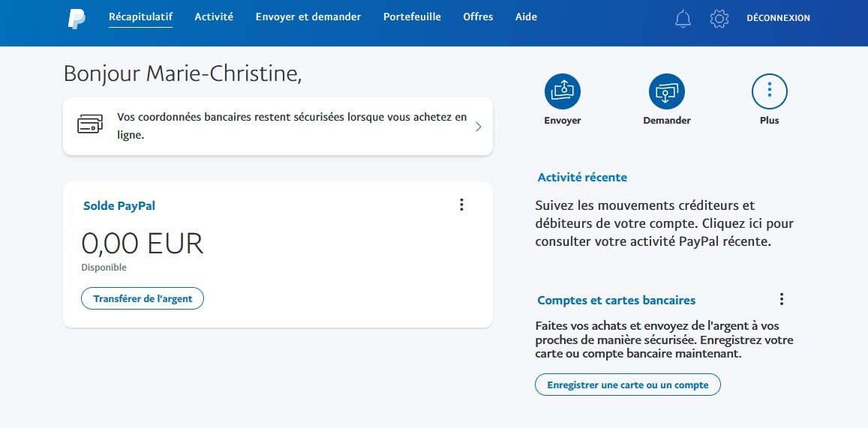This screenshot has height=428, width=868.
Task: Go to the Portefeuille section
Action: click(x=413, y=16)
